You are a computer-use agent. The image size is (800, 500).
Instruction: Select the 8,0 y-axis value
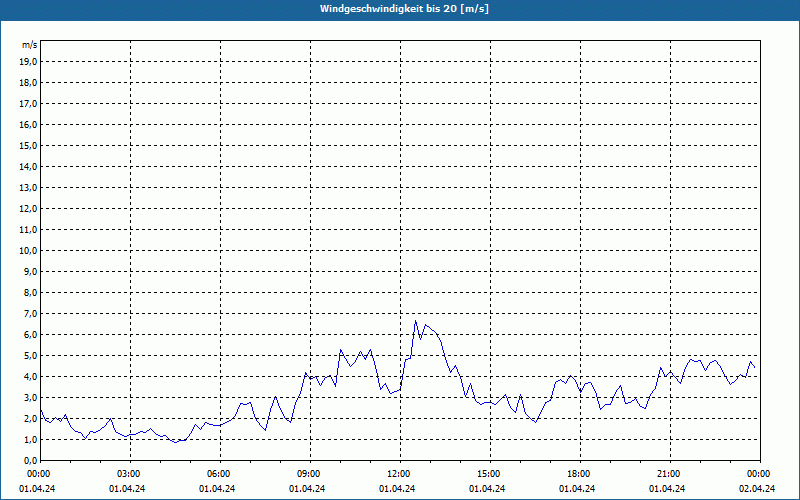30,292
